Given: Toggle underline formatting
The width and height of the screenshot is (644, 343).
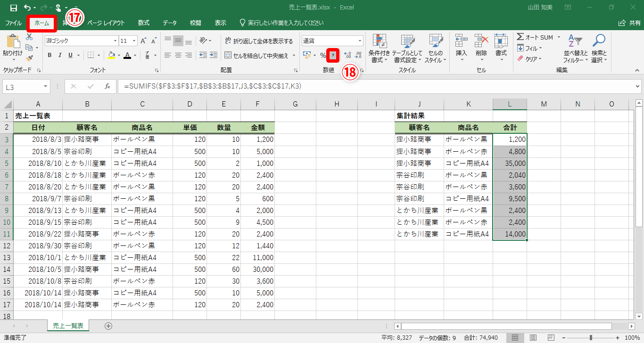Looking at the screenshot, I should tap(70, 55).
